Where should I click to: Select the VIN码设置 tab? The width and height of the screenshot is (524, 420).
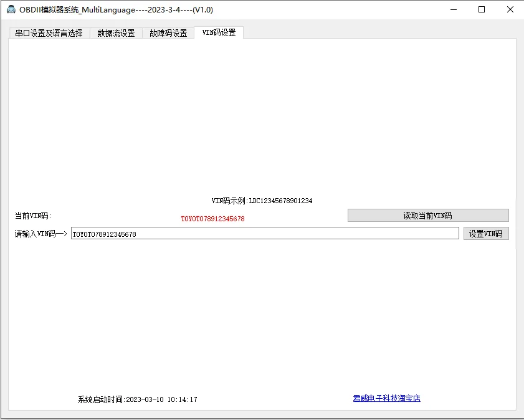218,33
